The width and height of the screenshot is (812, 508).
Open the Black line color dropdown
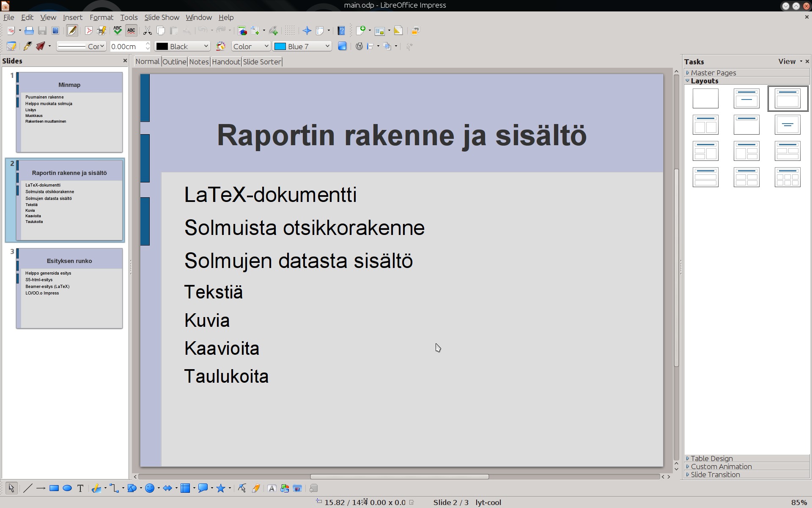tap(182, 46)
